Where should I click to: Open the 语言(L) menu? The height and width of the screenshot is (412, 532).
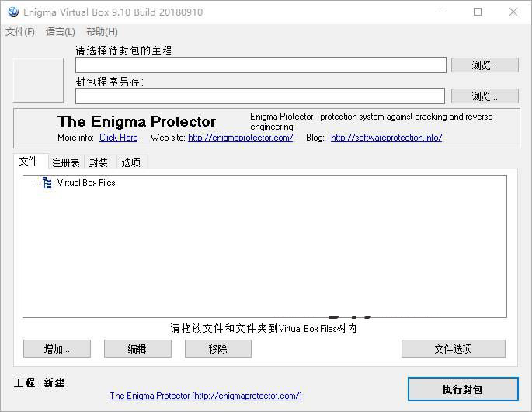point(61,32)
